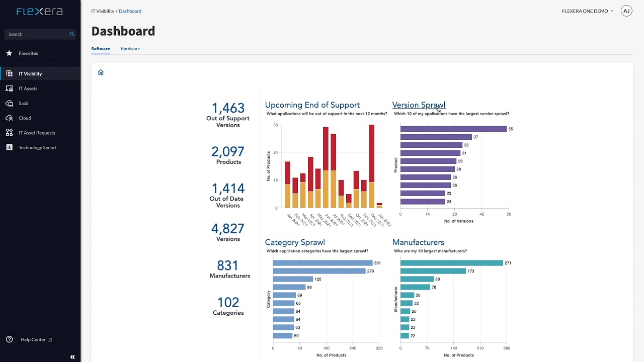The width and height of the screenshot is (644, 362).
Task: Click the Technology Spend chart icon
Action: pos(9,147)
